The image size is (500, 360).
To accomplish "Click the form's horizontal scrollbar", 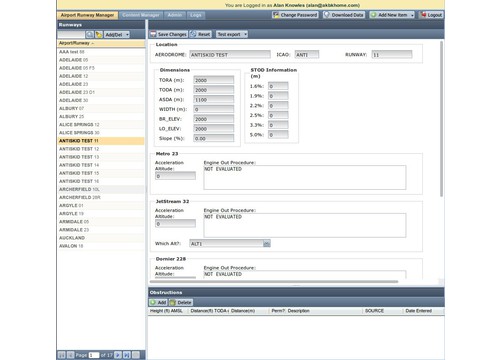I will coord(274,282).
